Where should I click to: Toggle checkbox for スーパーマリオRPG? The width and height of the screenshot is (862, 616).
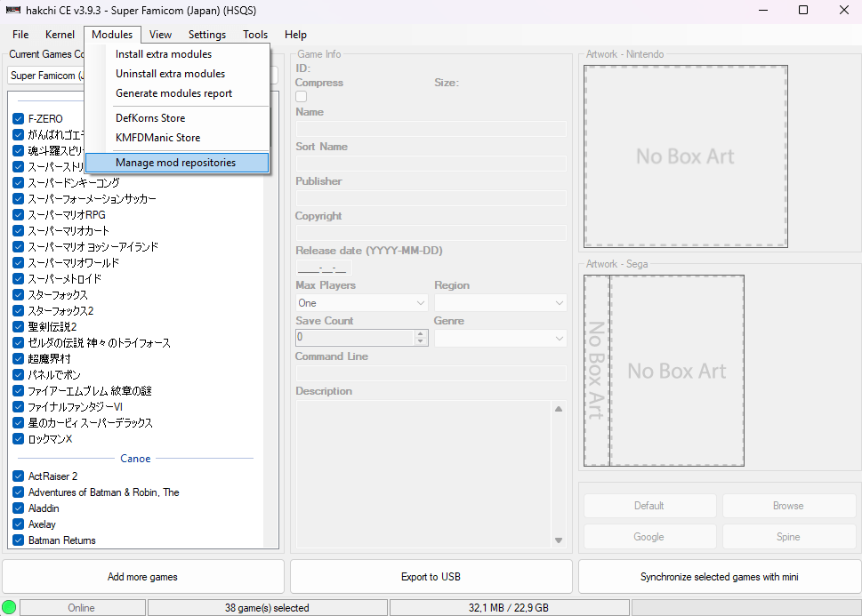[18, 214]
